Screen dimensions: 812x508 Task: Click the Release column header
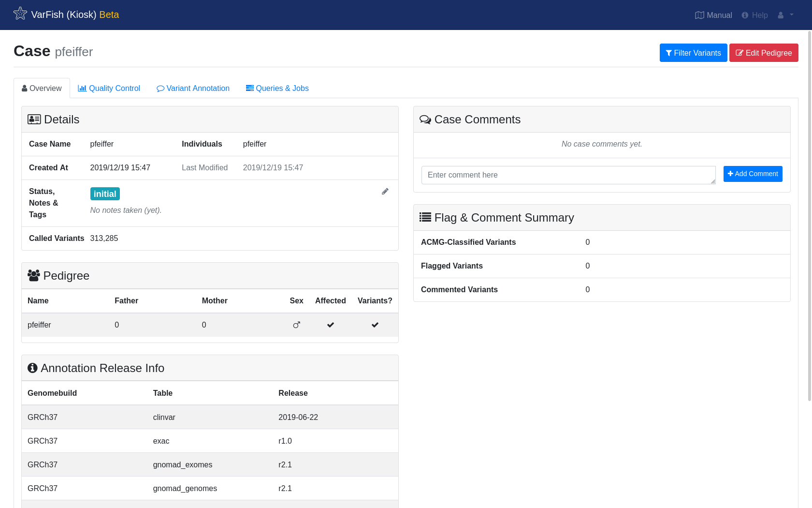pos(293,393)
